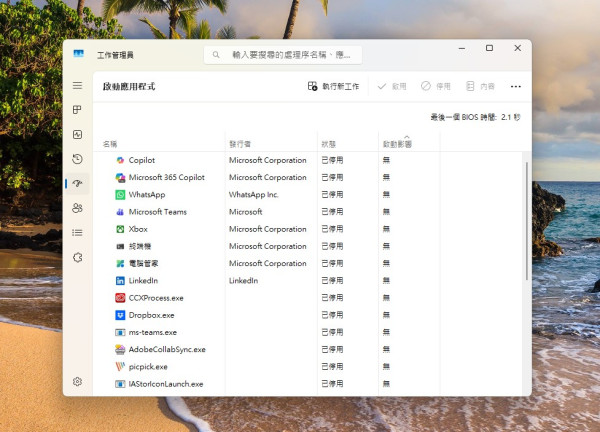Image resolution: width=600 pixels, height=432 pixels.
Task: Click the Xbox icon
Action: click(x=120, y=229)
